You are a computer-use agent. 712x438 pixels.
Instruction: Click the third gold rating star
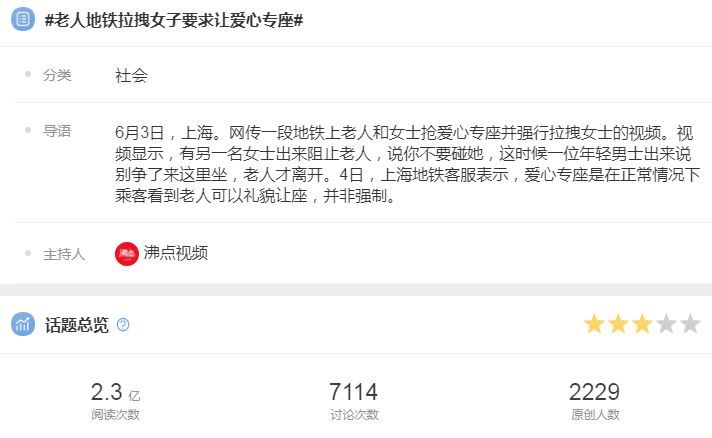[x=643, y=324]
